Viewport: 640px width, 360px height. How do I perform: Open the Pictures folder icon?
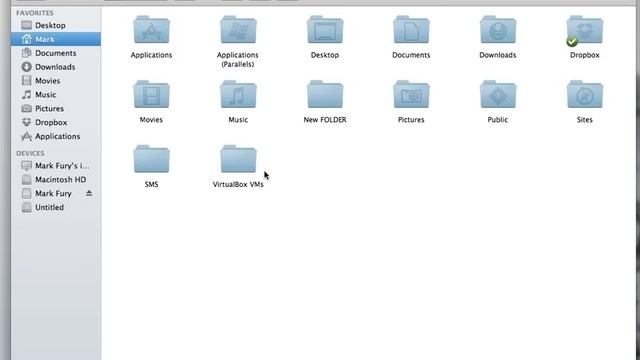pos(411,95)
